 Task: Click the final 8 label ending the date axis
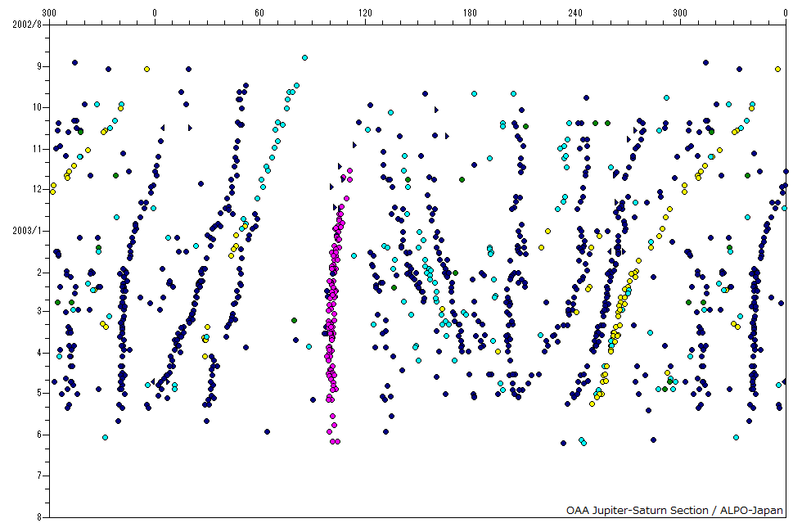[x=39, y=517]
